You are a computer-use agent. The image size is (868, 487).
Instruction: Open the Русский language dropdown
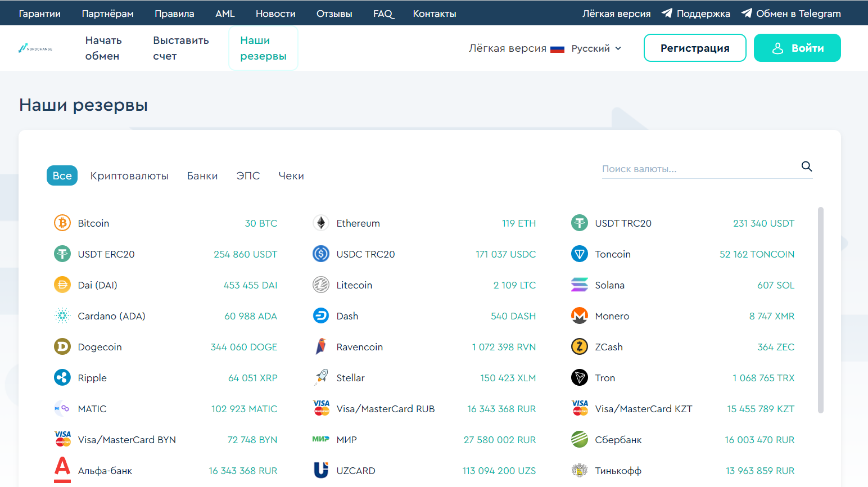pos(586,48)
